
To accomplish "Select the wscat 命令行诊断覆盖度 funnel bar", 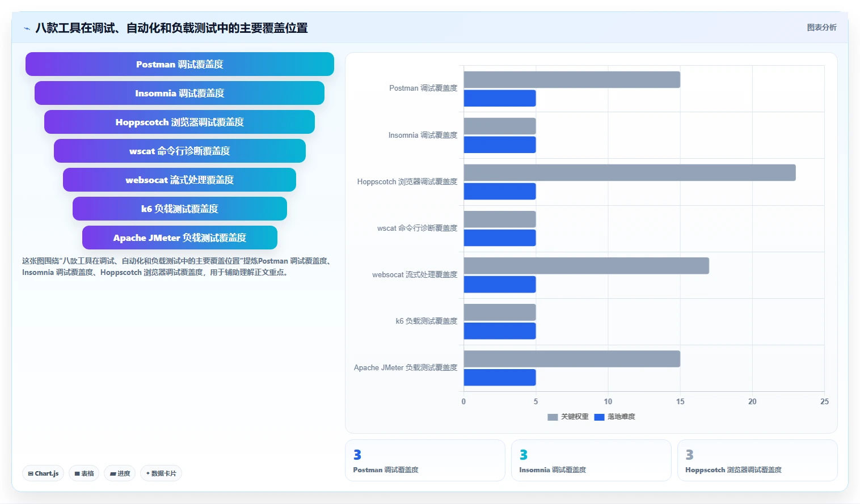I will pos(180,151).
